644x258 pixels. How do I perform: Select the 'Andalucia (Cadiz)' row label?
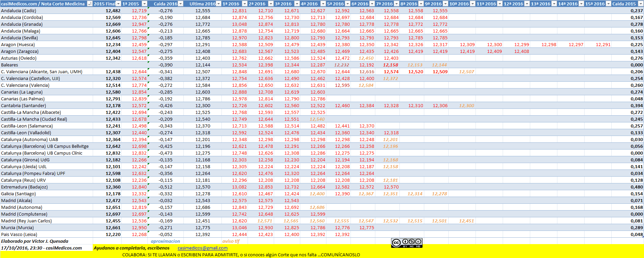(19, 11)
